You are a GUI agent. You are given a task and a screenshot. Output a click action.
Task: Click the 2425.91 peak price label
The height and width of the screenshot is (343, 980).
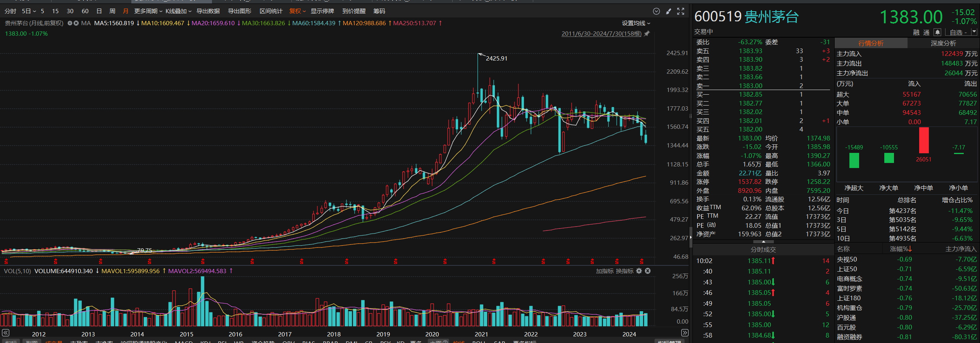pyautogui.click(x=496, y=59)
